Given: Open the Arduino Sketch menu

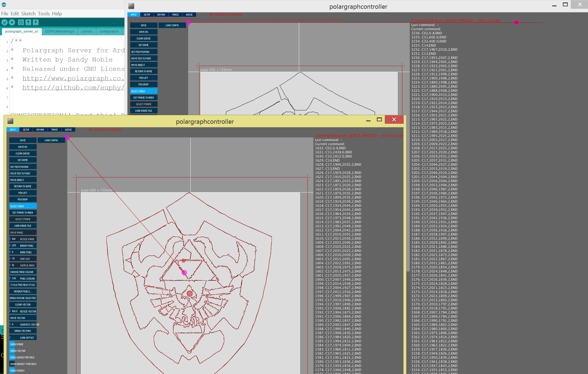Looking at the screenshot, I should point(28,14).
